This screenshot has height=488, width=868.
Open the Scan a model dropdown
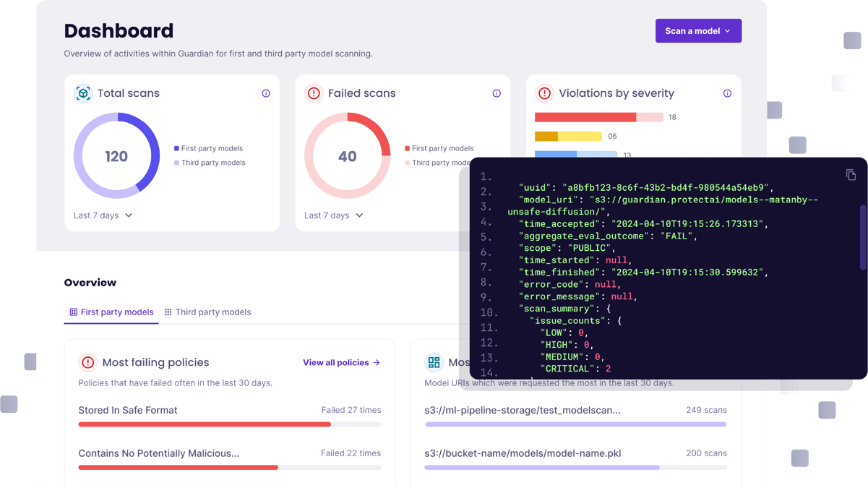coord(697,31)
